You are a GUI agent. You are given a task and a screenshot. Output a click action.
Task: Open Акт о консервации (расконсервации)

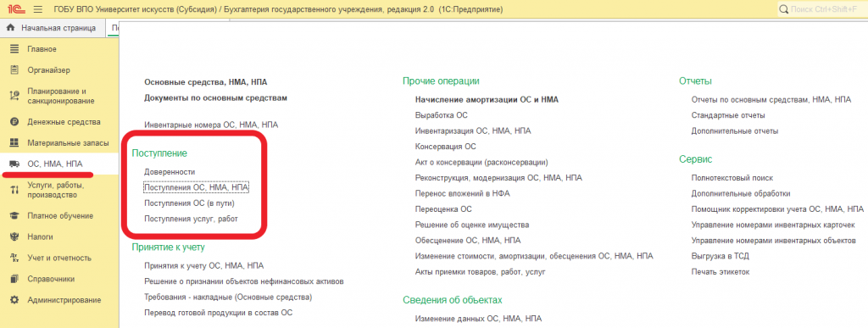coord(481,163)
